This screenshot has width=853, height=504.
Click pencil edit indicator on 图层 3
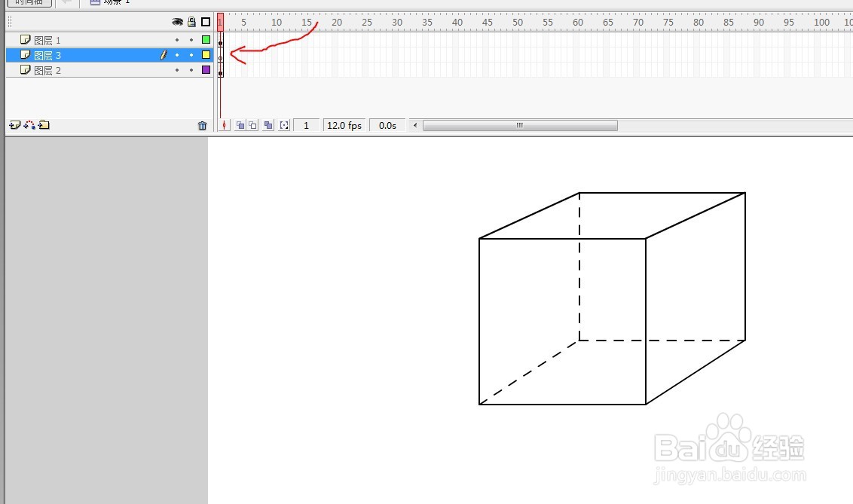coord(164,55)
